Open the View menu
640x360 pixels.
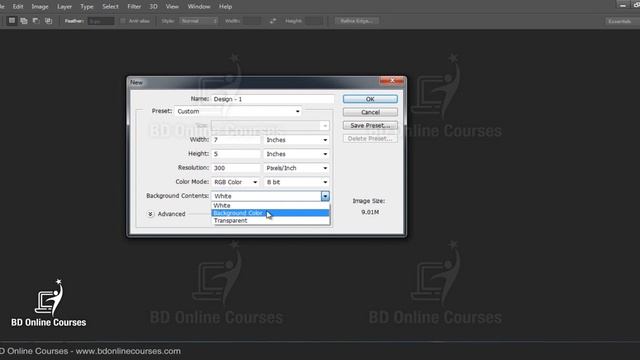[172, 7]
